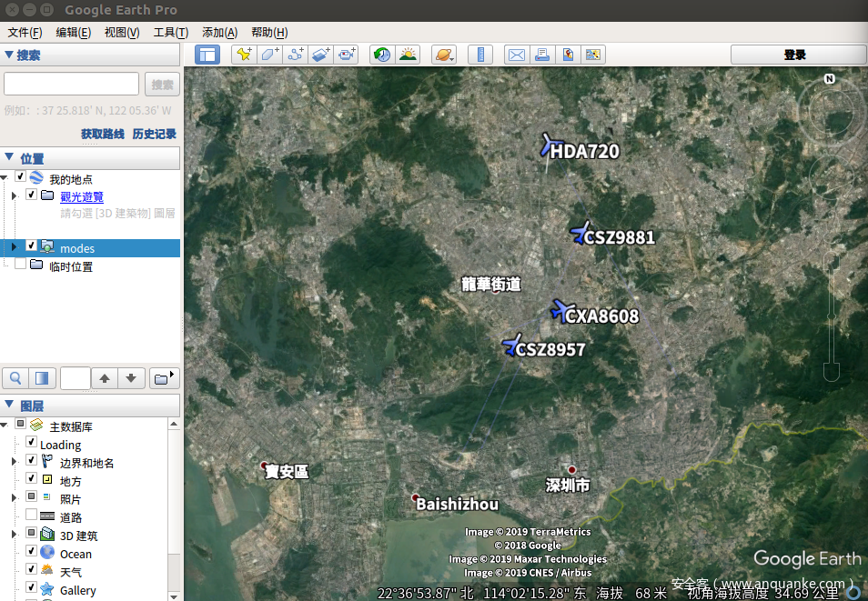868x601 pixels.
Task: Open the 觀光遊覽 sightseeing link
Action: coord(81,196)
